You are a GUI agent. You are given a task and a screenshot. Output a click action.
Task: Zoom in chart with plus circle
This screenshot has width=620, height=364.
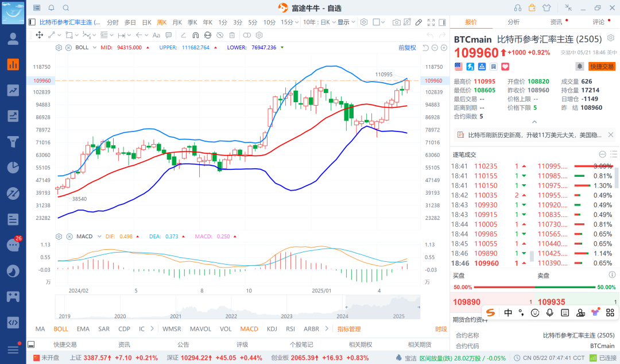pyautogui.click(x=444, y=48)
